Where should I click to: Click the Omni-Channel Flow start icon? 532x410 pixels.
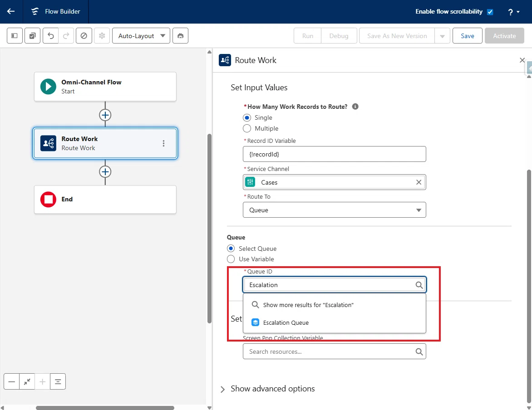coord(48,87)
